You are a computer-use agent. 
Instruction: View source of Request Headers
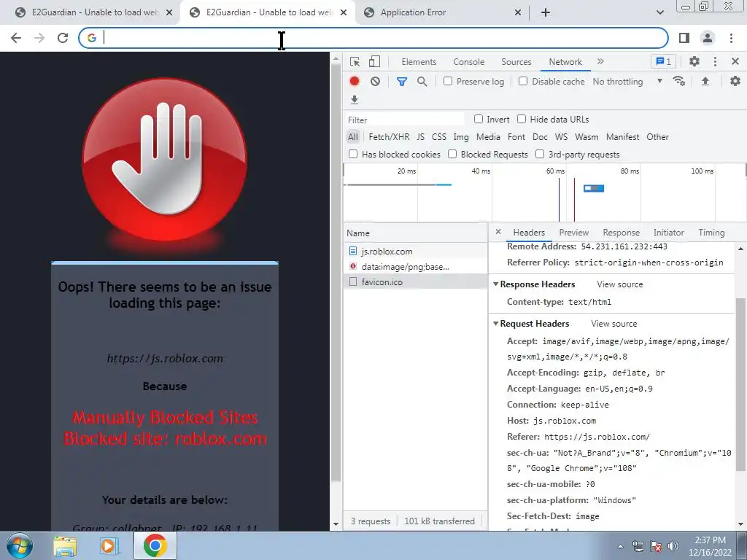(x=614, y=324)
